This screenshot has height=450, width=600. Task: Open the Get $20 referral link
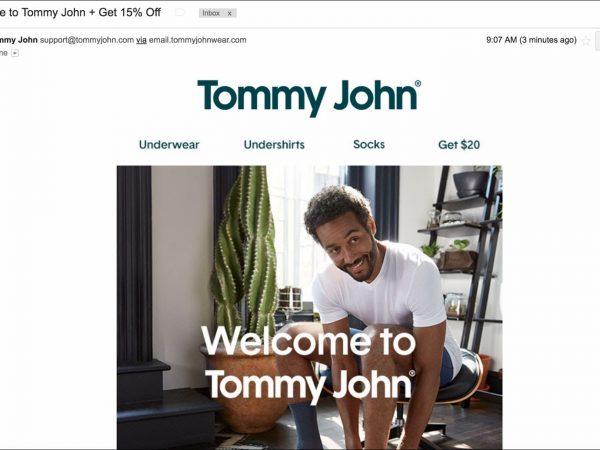click(x=459, y=145)
